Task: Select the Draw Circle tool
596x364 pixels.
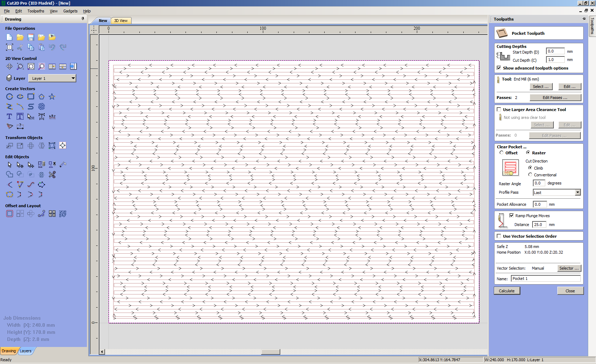Action: point(10,96)
